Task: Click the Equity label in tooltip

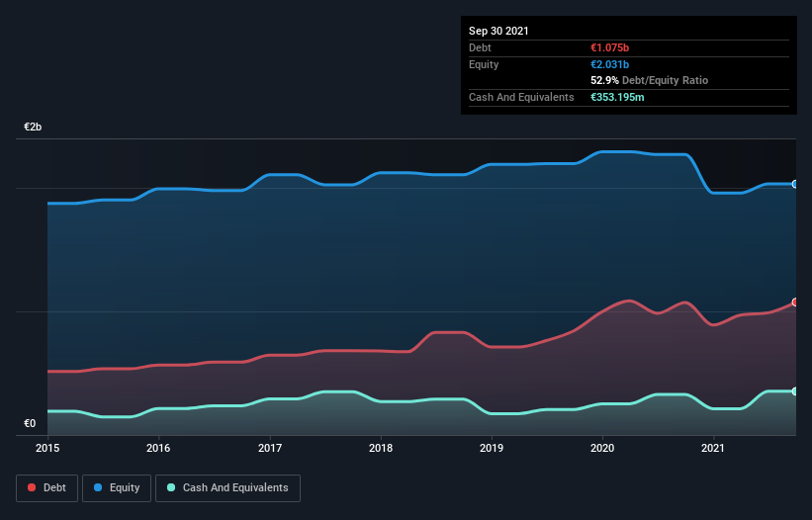Action: (x=484, y=64)
